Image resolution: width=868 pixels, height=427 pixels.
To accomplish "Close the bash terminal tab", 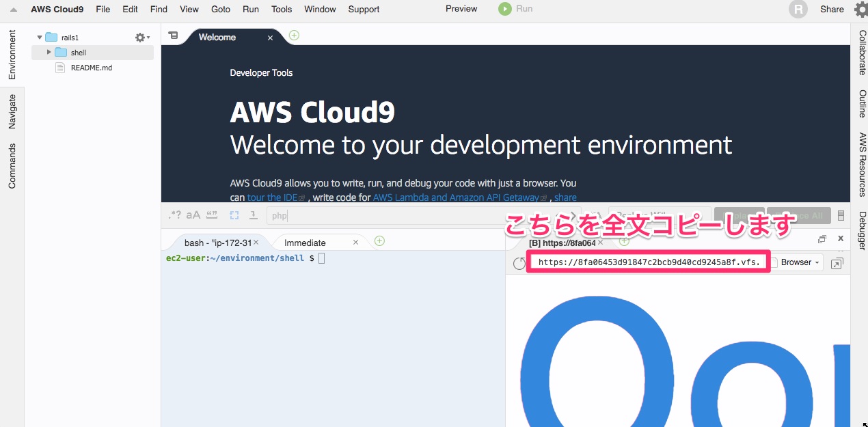I will (x=256, y=243).
